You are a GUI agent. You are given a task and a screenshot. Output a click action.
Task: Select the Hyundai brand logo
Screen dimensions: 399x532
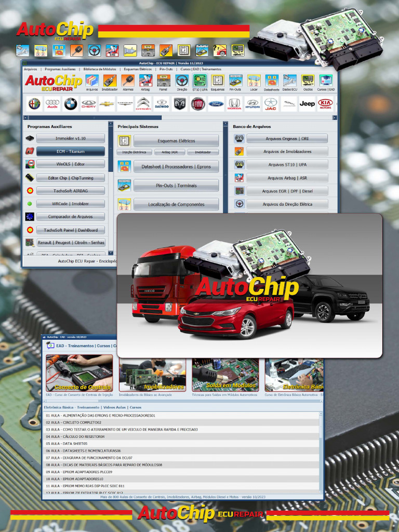(252, 104)
